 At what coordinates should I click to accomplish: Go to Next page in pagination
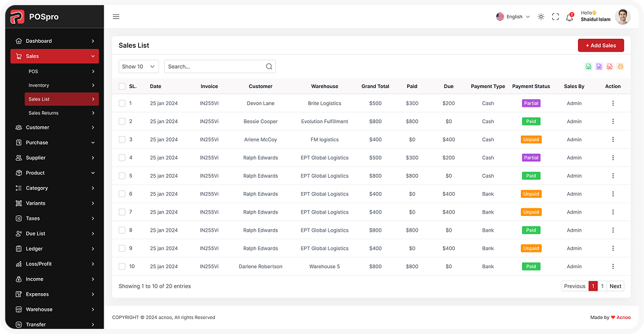tap(615, 286)
